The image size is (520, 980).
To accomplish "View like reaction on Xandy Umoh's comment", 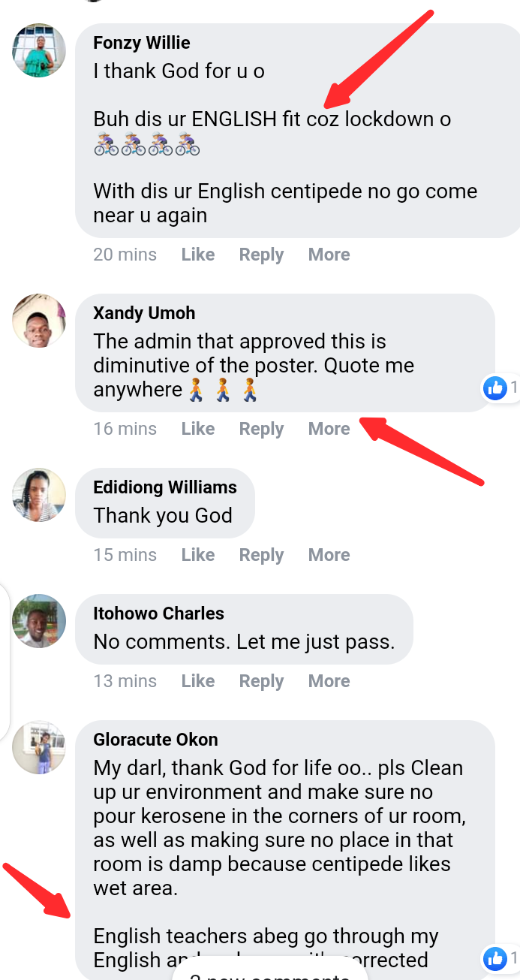I will [x=500, y=387].
